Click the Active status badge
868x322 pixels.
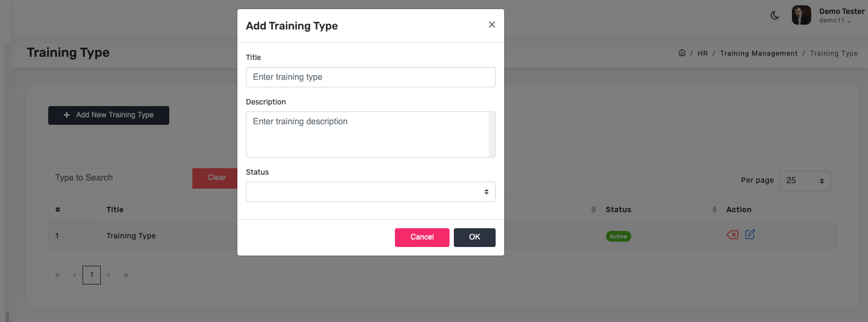[x=618, y=236]
